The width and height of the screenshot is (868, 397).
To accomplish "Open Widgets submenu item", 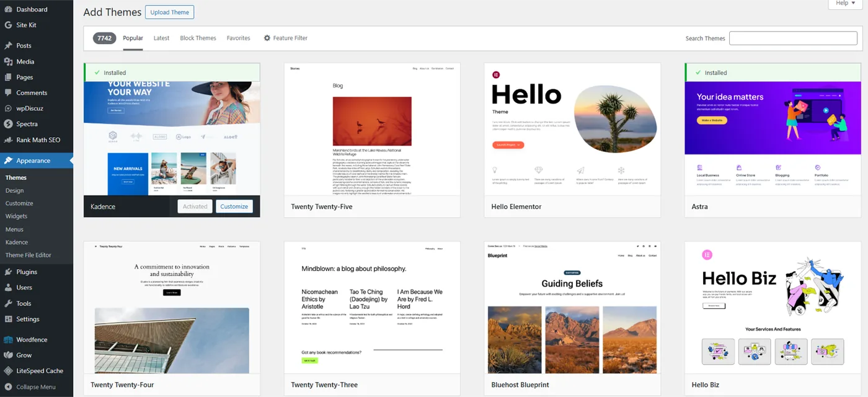I will [16, 216].
